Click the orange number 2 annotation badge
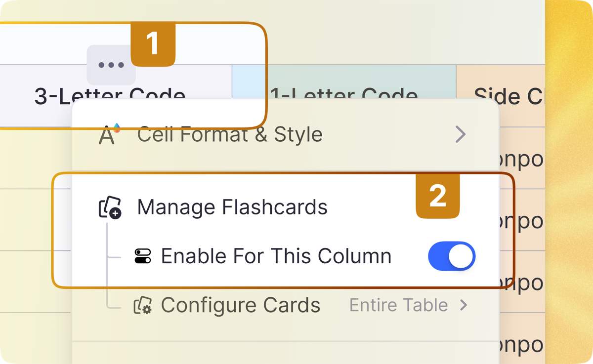Screen dimensions: 593x364 pyautogui.click(x=438, y=196)
